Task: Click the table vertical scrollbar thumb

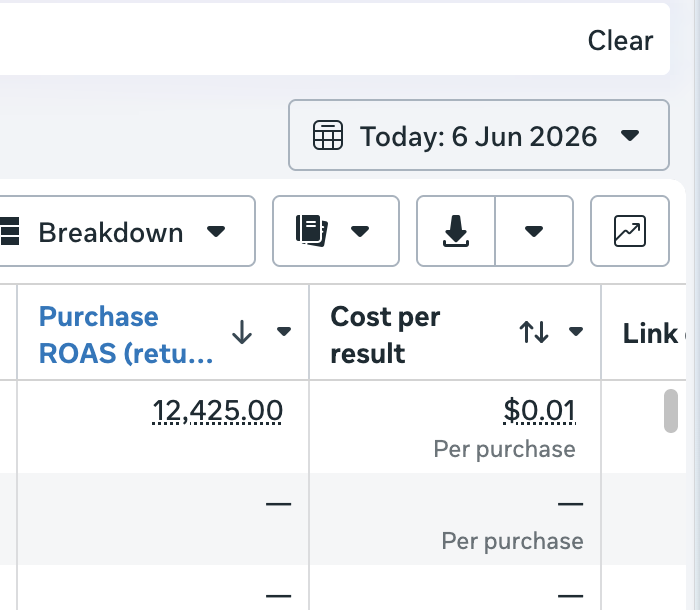Action: [671, 411]
